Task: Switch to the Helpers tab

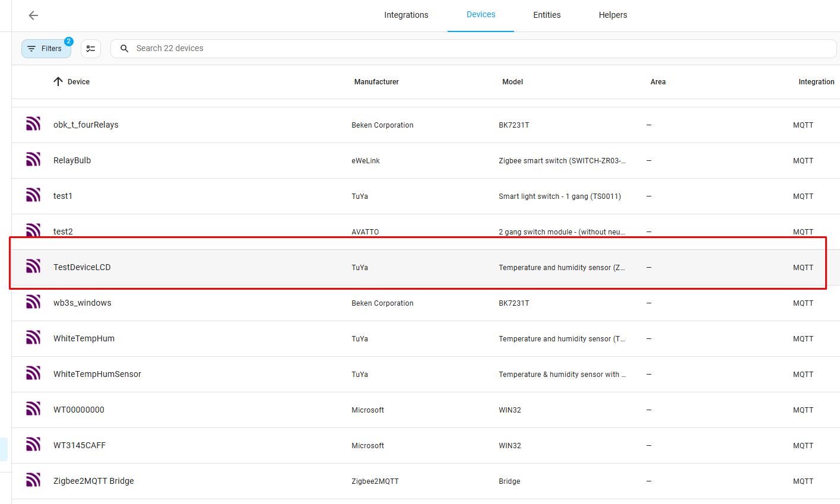Action: tap(613, 15)
